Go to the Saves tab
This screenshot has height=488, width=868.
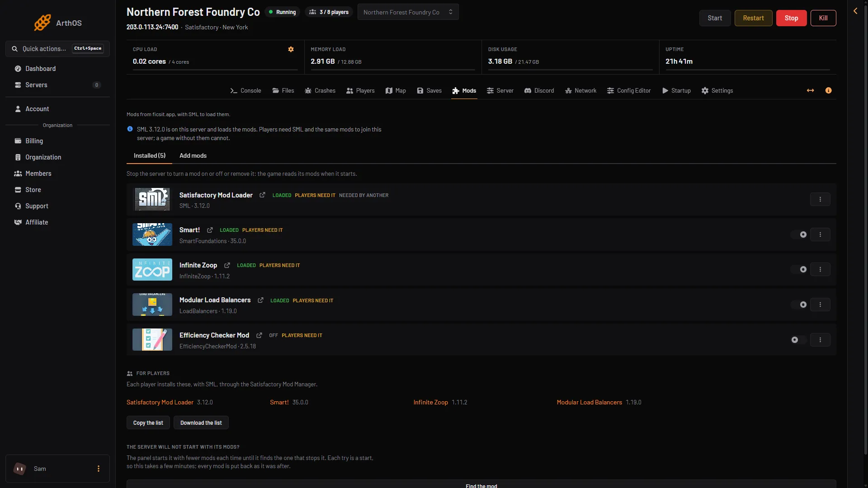point(429,90)
